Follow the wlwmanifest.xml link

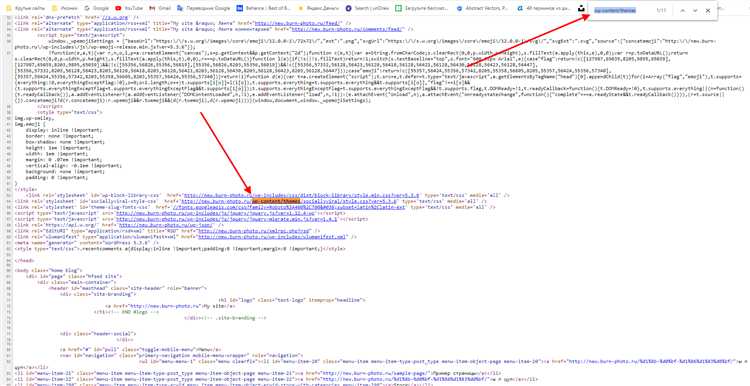coord(272,236)
